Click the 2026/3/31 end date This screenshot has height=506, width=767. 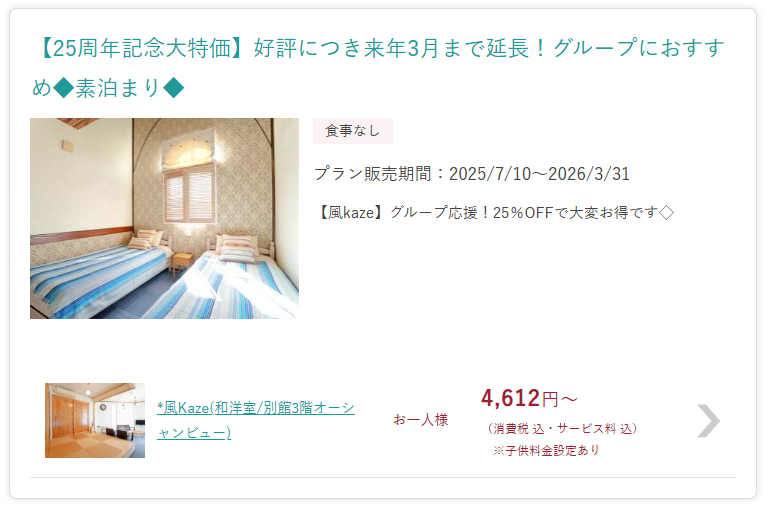click(588, 174)
